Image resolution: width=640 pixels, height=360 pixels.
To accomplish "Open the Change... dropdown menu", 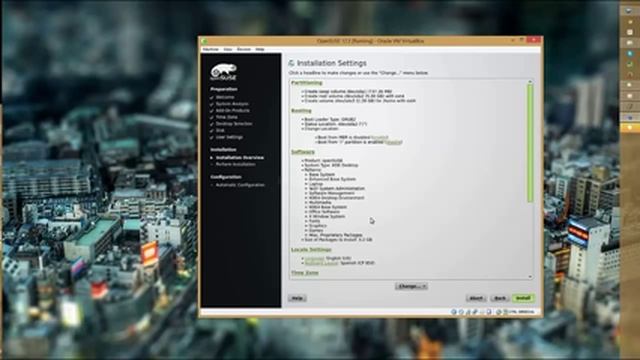I will pos(411,287).
